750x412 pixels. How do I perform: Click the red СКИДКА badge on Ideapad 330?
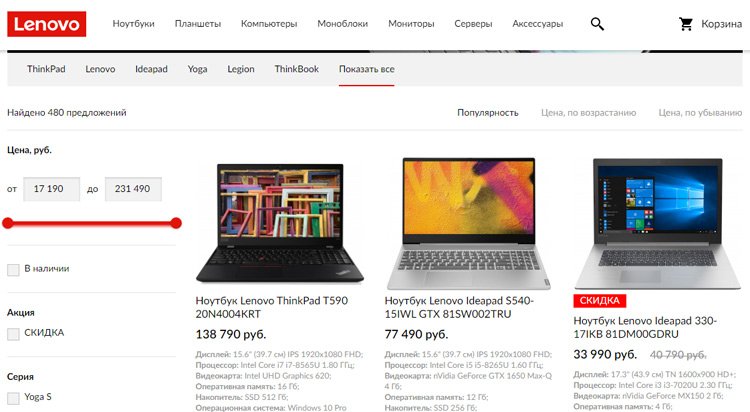(599, 301)
